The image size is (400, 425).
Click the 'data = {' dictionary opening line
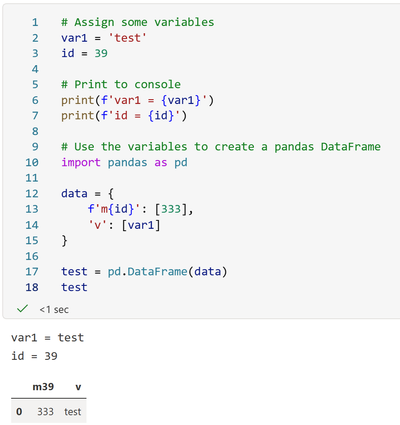pos(88,194)
